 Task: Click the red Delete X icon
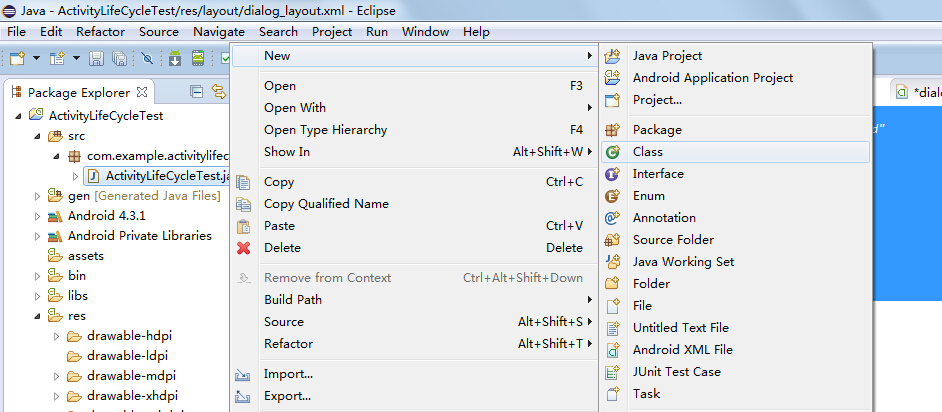(243, 248)
